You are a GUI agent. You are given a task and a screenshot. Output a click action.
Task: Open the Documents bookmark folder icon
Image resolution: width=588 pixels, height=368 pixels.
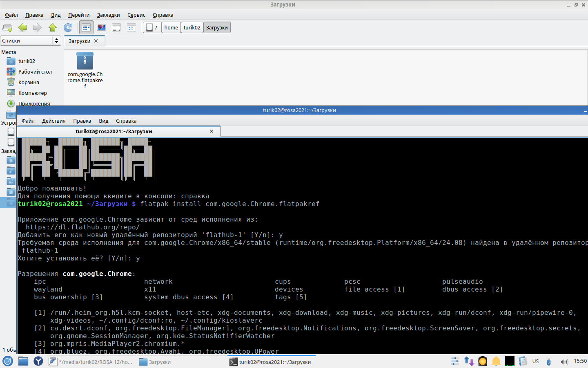coord(11,160)
